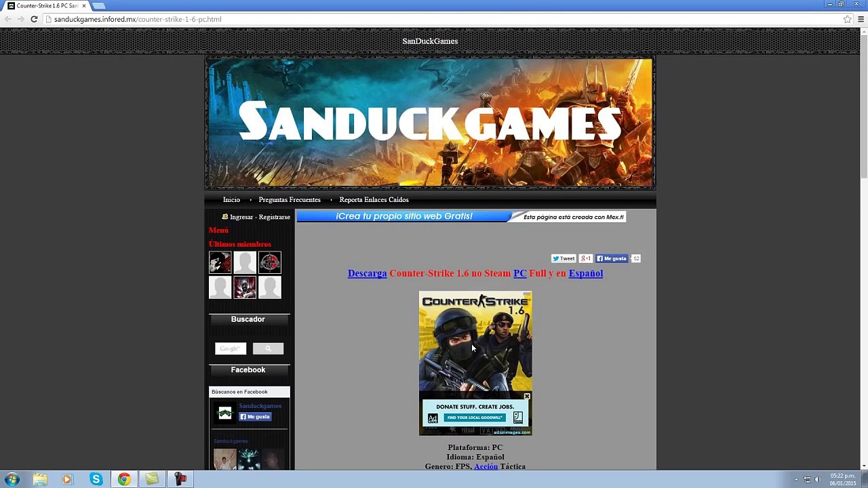Close the Goodwill ad overlay

point(527,396)
